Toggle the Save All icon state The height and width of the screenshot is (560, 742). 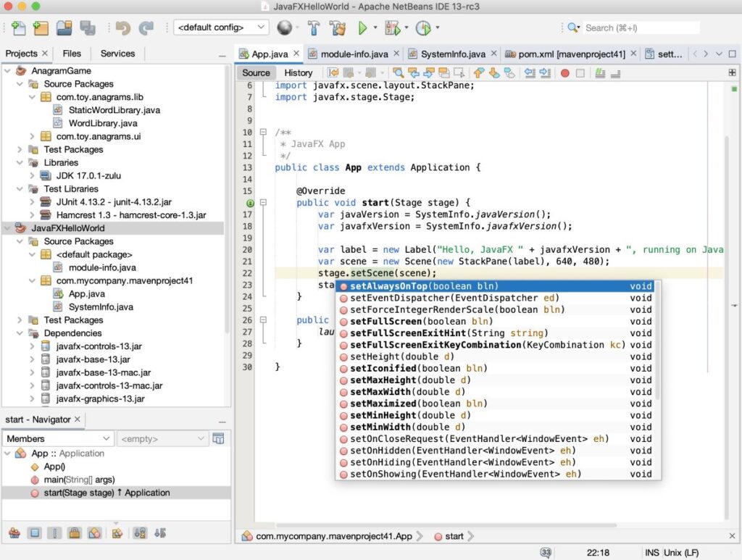click(x=88, y=28)
